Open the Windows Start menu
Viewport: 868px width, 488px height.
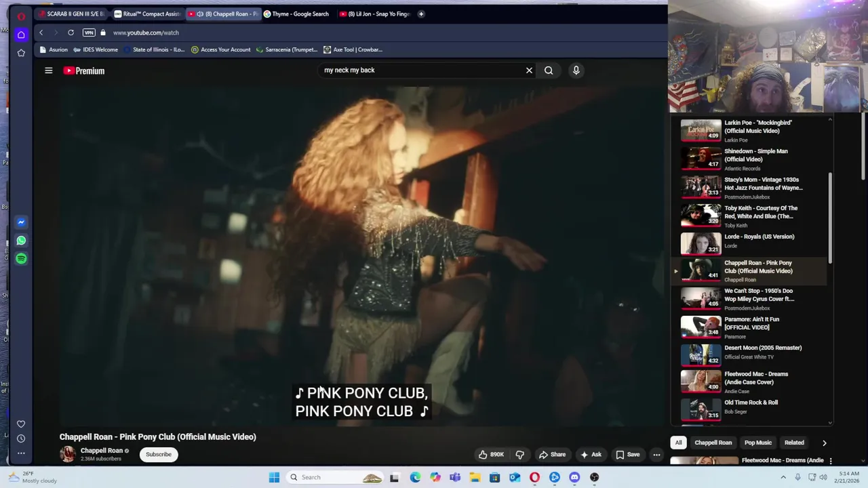point(274,477)
